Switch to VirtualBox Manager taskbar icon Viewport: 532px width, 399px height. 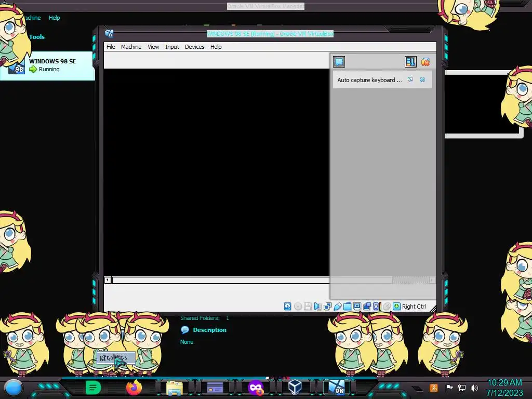(x=295, y=387)
